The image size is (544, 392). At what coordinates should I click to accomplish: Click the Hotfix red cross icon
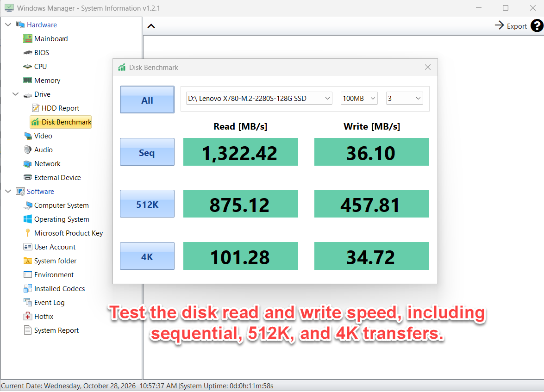(x=27, y=317)
